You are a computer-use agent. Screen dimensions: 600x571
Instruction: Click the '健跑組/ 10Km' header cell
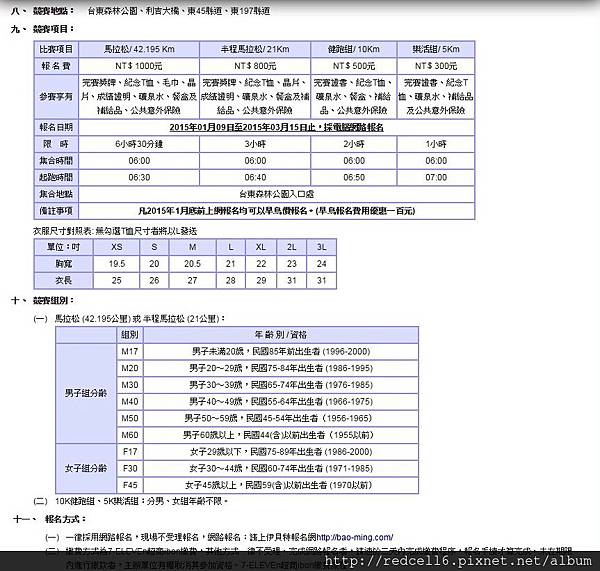354,49
